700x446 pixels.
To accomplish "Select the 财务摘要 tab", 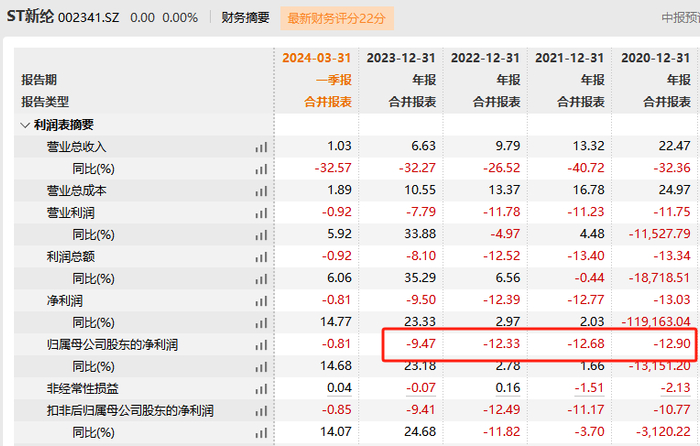I will pyautogui.click(x=246, y=18).
